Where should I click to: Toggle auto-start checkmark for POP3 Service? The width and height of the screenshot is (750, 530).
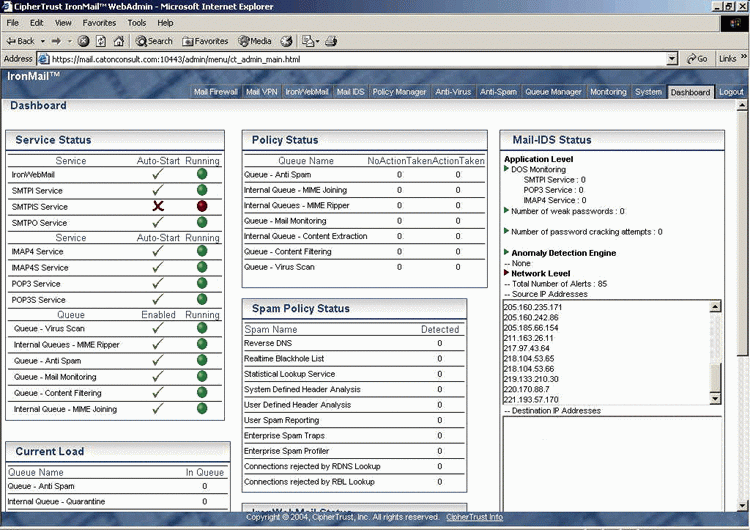tap(158, 283)
